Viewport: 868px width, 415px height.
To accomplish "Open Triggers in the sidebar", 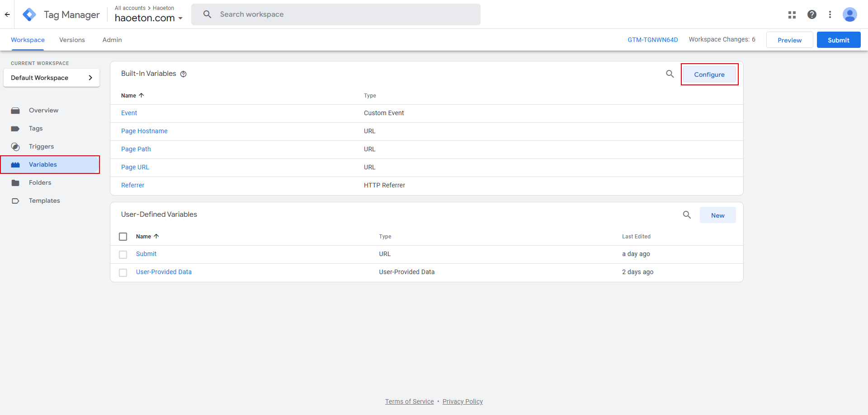I will (x=41, y=146).
